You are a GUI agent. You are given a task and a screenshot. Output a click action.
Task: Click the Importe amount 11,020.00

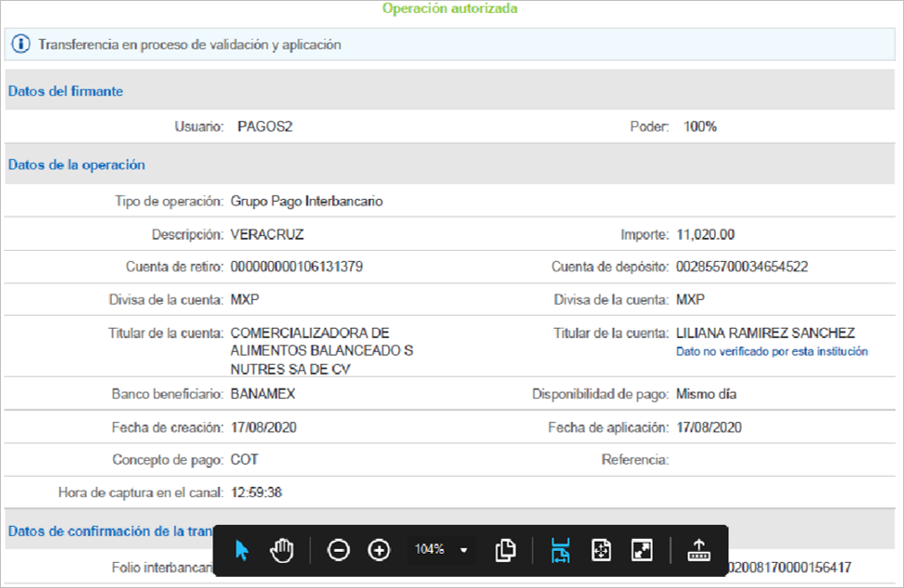pyautogui.click(x=706, y=234)
